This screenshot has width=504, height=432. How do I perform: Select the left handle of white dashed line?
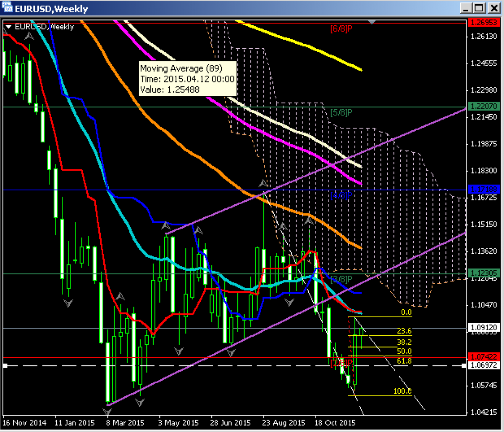(5, 366)
